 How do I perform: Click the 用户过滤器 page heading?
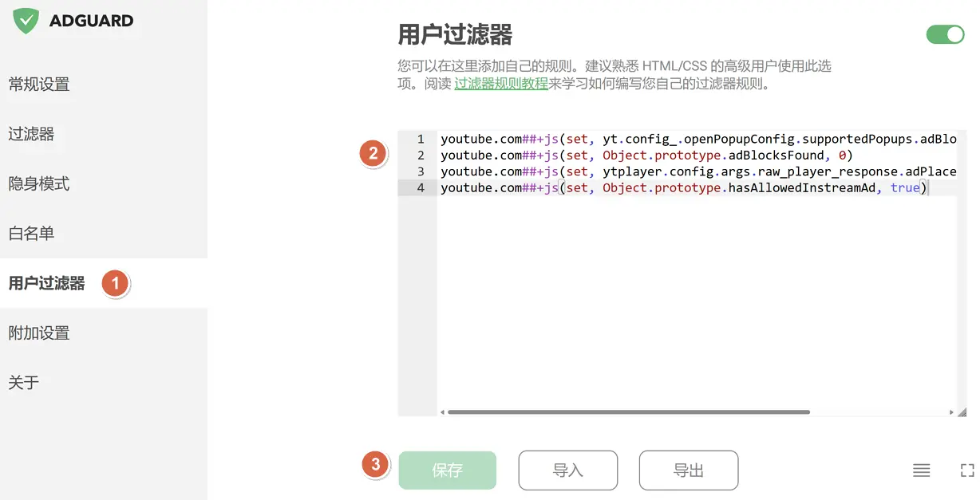pyautogui.click(x=455, y=34)
